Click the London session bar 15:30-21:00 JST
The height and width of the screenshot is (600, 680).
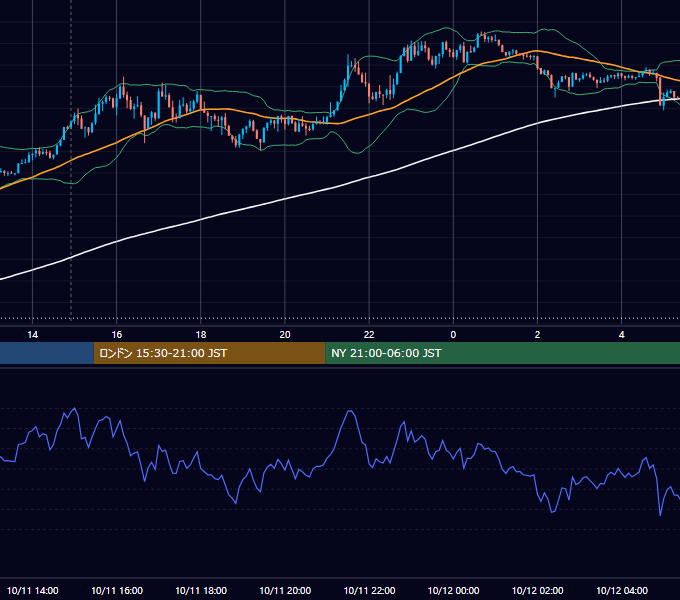[209, 353]
